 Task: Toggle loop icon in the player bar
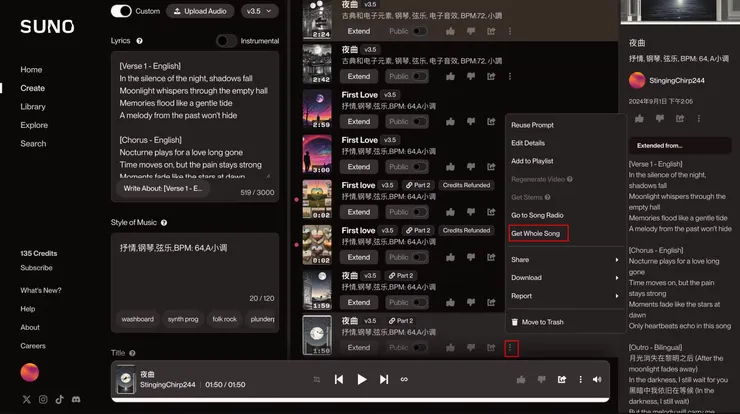pos(404,380)
